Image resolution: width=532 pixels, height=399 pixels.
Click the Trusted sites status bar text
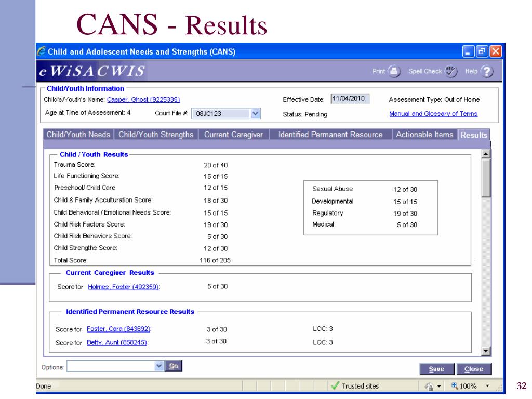point(360,386)
